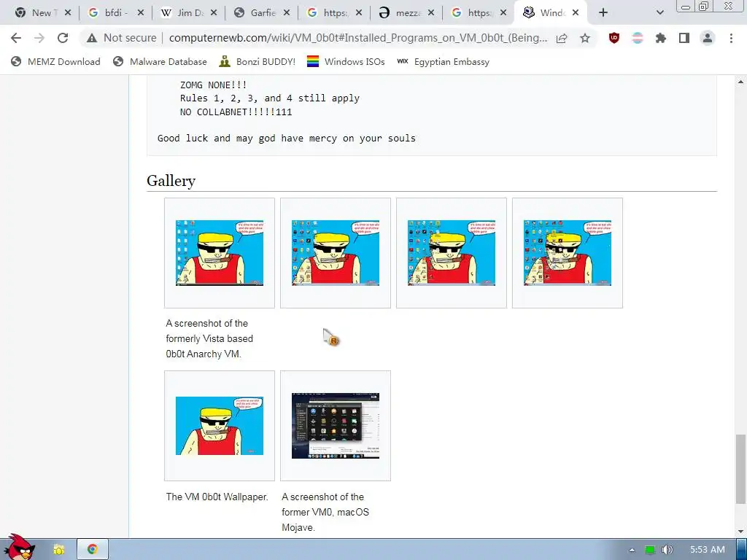Open the Windows ISOs bookmark
Viewport: 747px width, 560px height.
[x=346, y=61]
